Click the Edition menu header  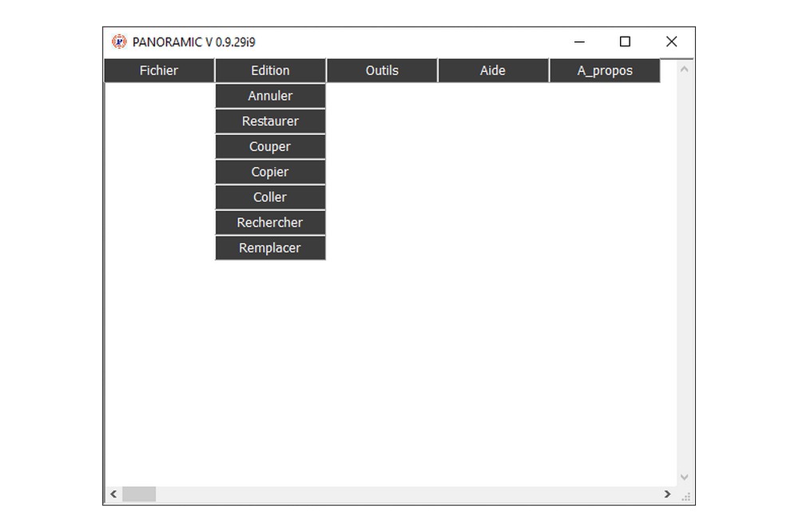coord(270,70)
